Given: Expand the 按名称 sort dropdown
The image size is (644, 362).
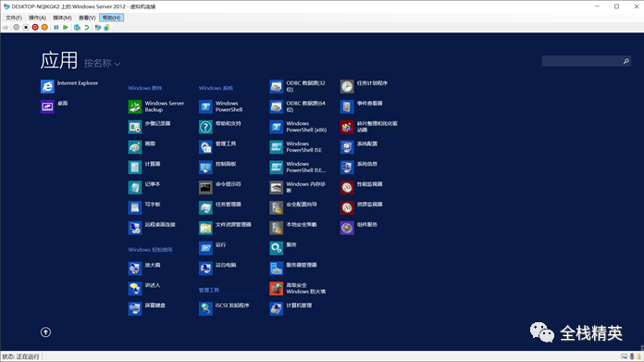Looking at the screenshot, I should point(103,63).
